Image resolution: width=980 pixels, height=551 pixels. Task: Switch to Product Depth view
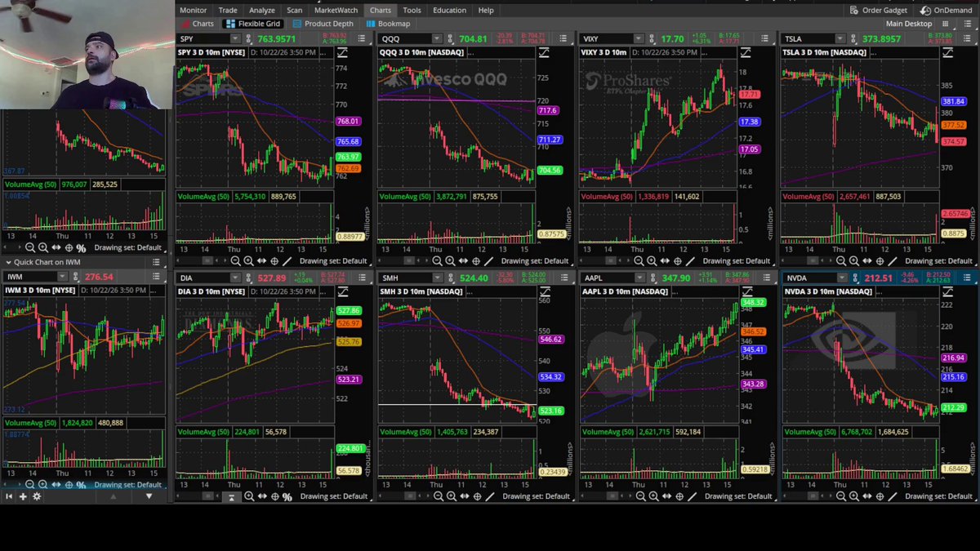pyautogui.click(x=323, y=24)
